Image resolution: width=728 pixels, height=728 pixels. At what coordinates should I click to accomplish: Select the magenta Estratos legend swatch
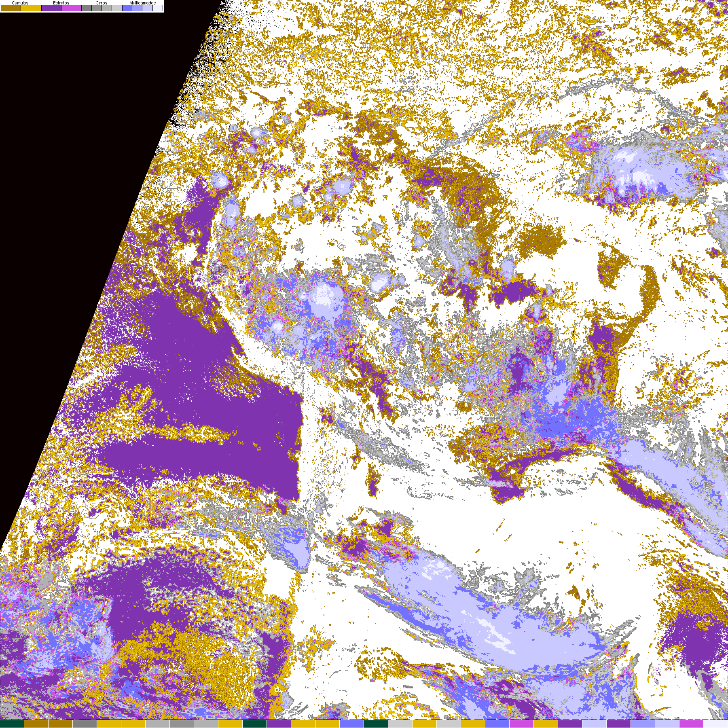pos(71,8)
